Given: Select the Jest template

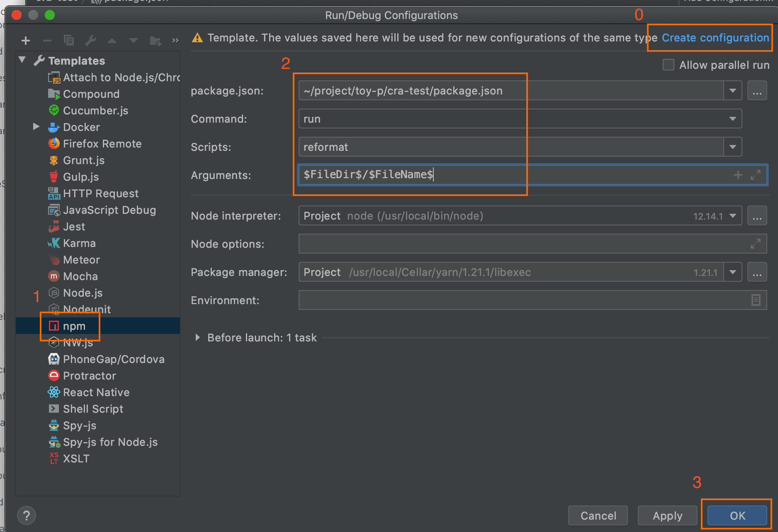Looking at the screenshot, I should pyautogui.click(x=74, y=227).
